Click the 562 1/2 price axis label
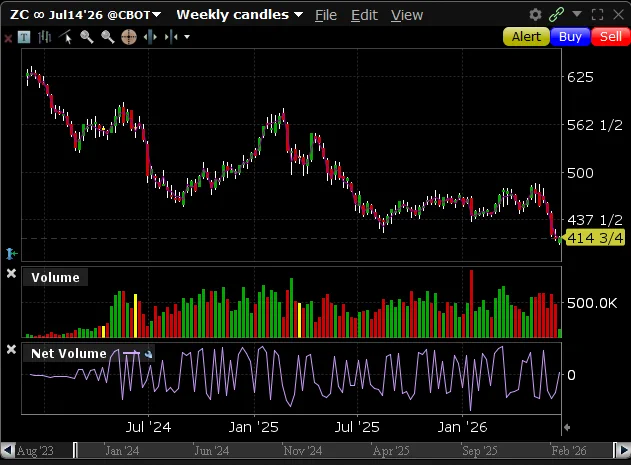This screenshot has height=465, width=631. [x=594, y=125]
